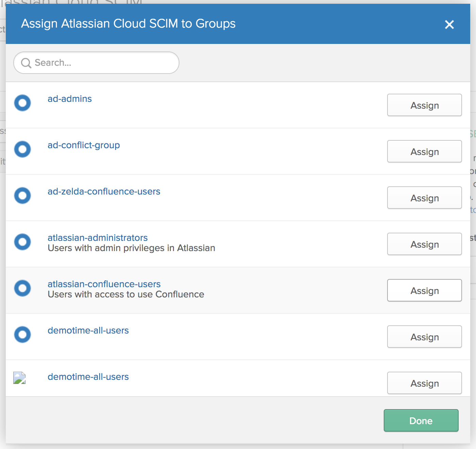Focus the Search groups field
The height and width of the screenshot is (449, 476).
click(x=96, y=63)
